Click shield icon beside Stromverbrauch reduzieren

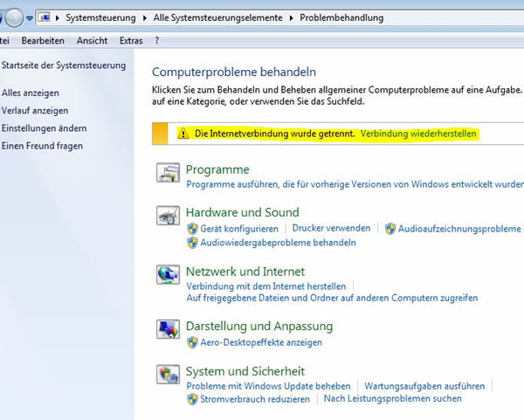[192, 399]
